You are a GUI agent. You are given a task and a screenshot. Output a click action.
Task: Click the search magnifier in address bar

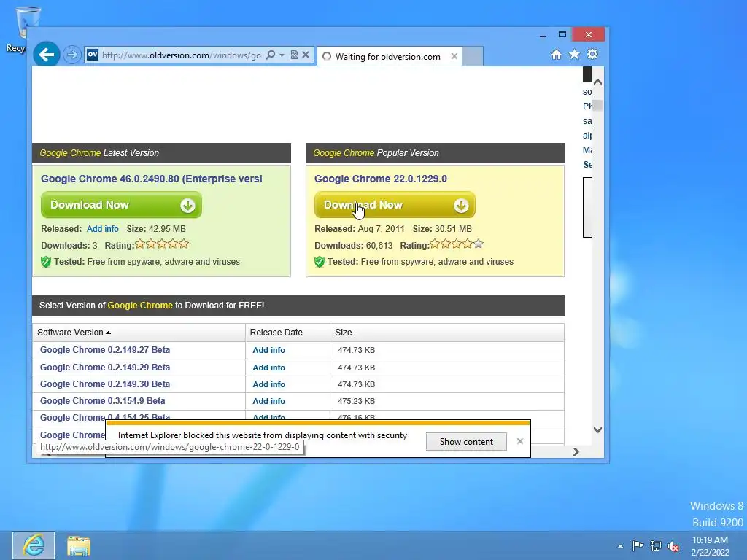(x=270, y=55)
